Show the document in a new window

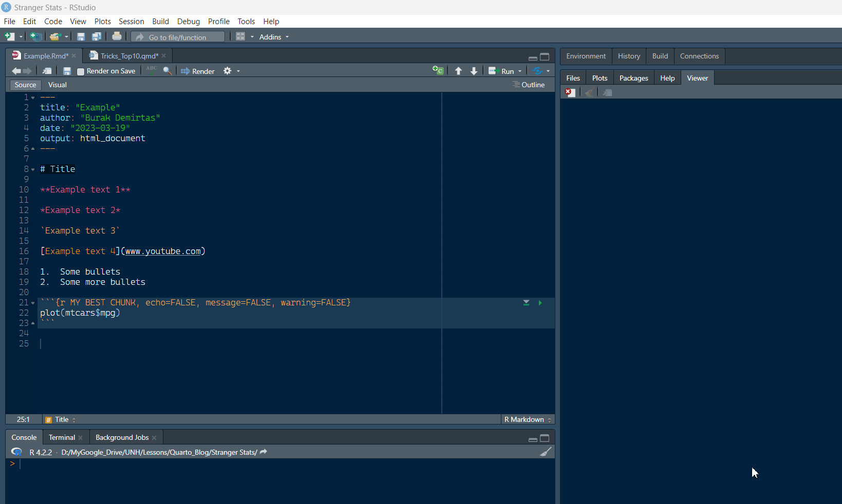click(47, 71)
